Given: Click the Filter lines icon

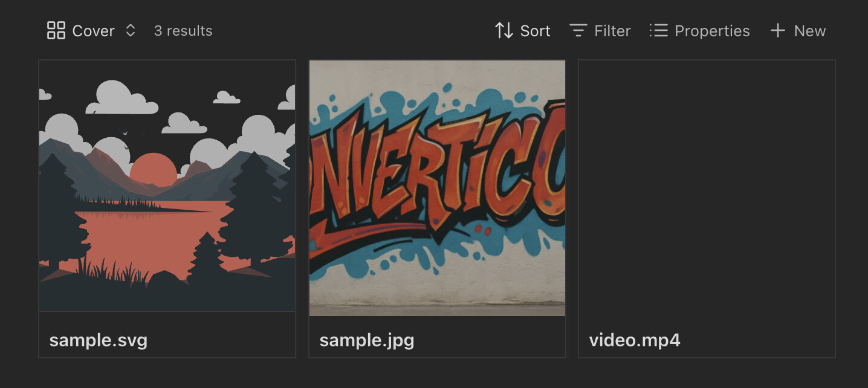Looking at the screenshot, I should point(578,31).
